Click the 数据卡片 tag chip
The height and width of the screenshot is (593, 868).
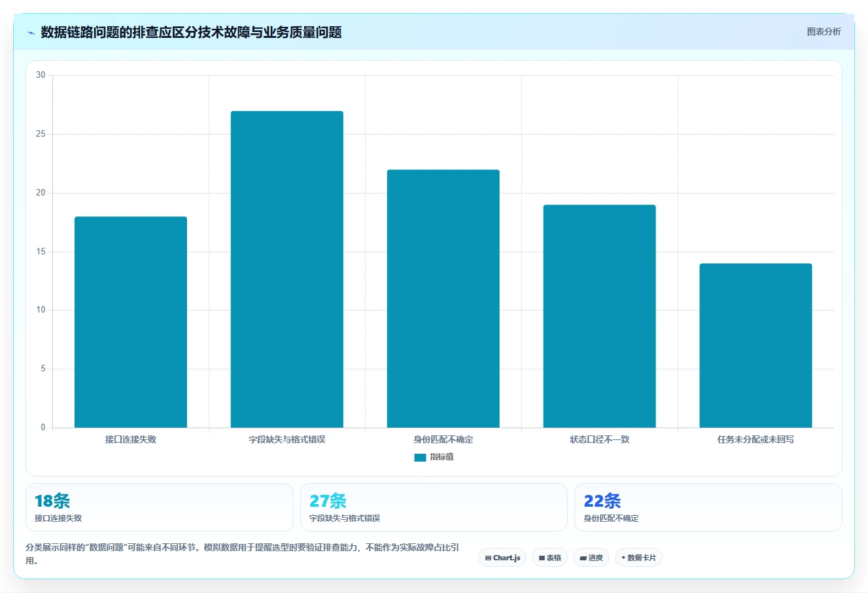(x=638, y=558)
